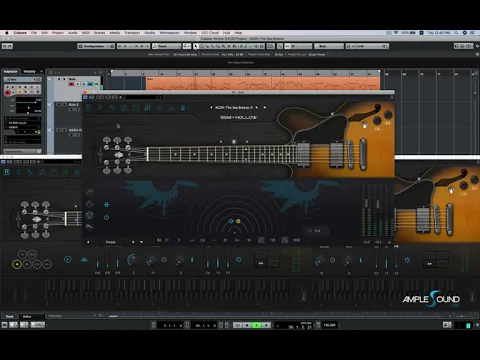Open the MIDI menu
Viewport: 480px width, 360px height.
click(86, 33)
